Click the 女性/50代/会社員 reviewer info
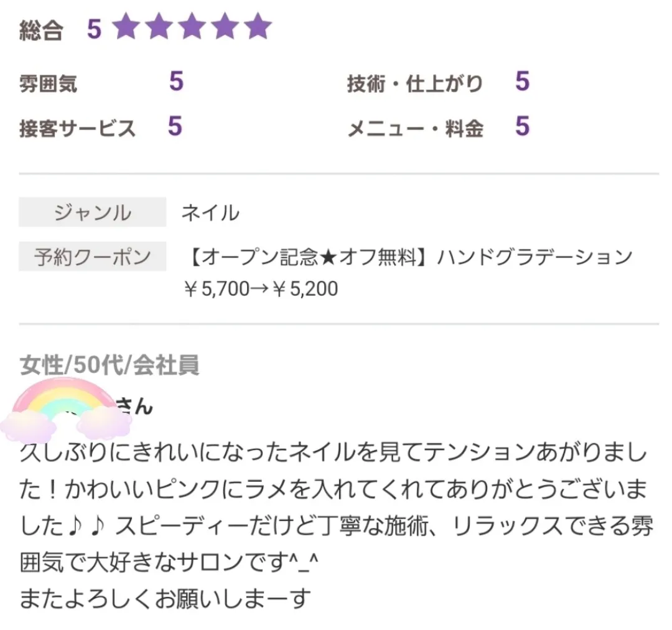The image size is (672, 630). (x=110, y=365)
